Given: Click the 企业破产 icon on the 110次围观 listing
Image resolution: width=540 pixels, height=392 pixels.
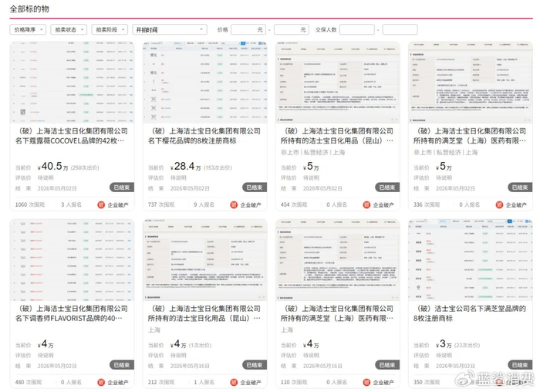Looking at the screenshot, I should pyautogui.click(x=366, y=383).
